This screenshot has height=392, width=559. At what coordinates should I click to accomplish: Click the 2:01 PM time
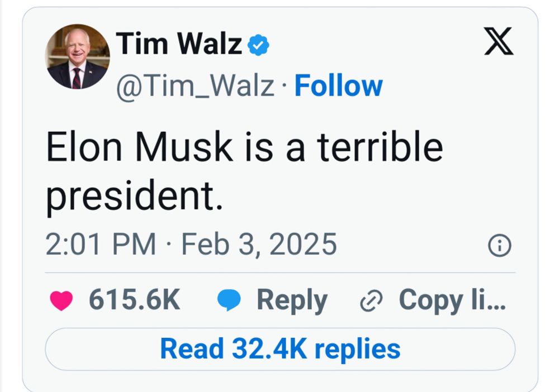point(101,245)
